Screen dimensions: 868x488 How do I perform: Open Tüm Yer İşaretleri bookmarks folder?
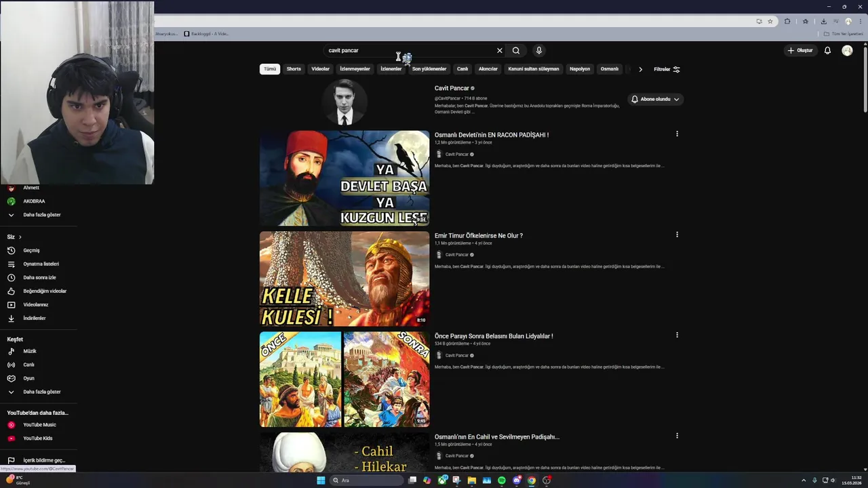pos(843,34)
